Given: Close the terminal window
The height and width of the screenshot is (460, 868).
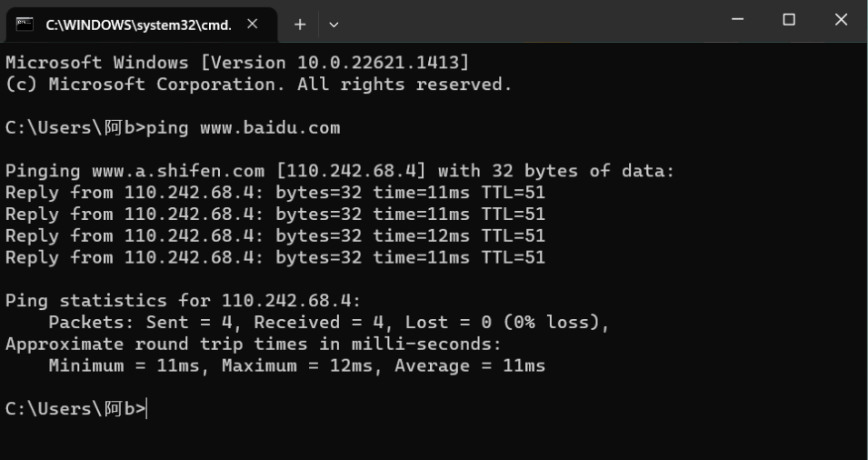Looking at the screenshot, I should (841, 20).
